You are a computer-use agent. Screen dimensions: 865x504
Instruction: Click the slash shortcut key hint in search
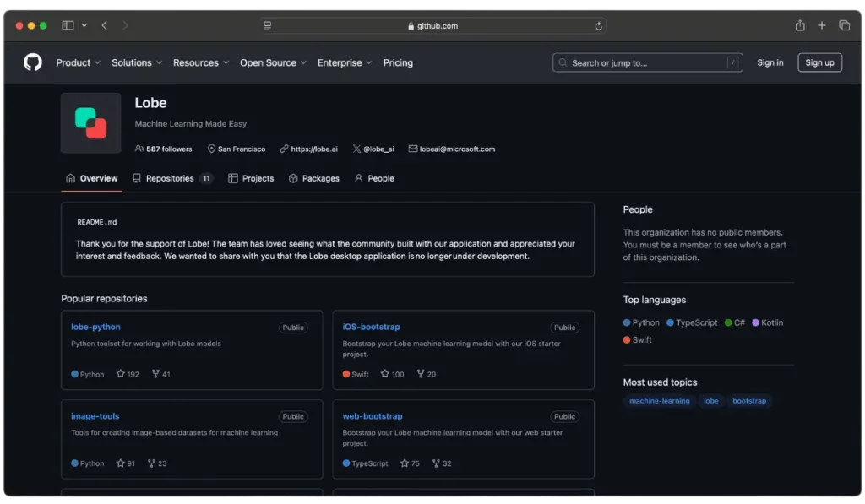pyautogui.click(x=732, y=62)
